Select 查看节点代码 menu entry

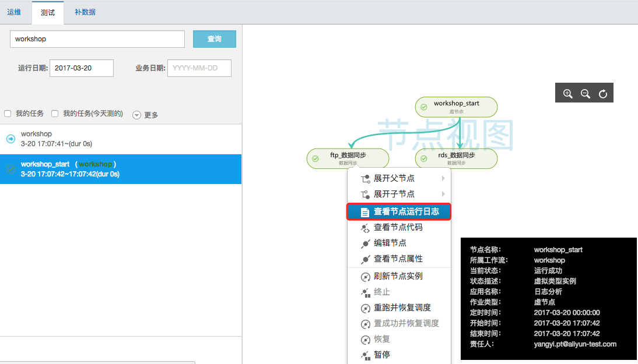399,228
